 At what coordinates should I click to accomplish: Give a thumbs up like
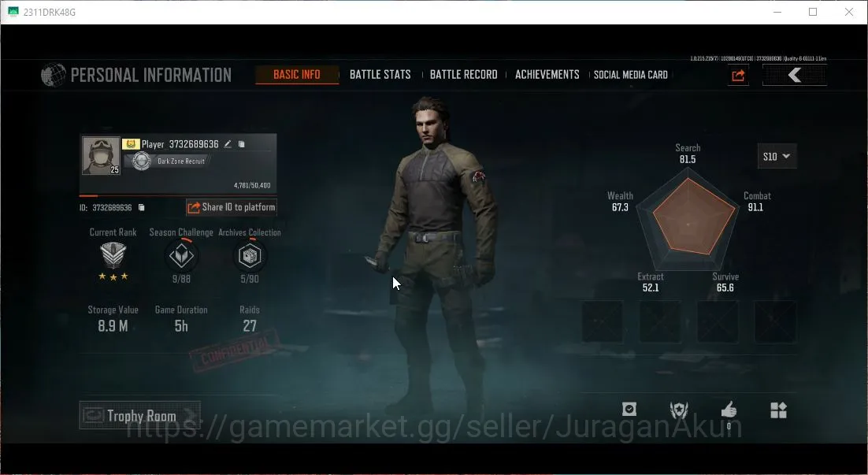[x=729, y=410]
